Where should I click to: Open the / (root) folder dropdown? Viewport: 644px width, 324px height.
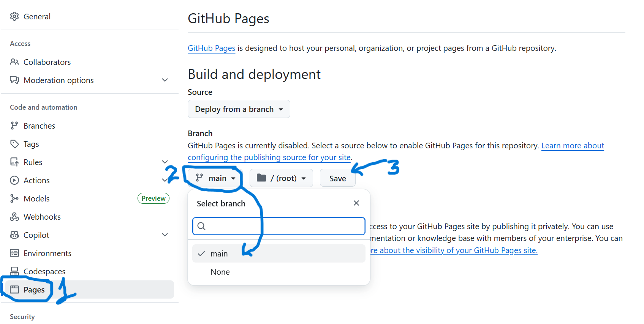coord(281,178)
